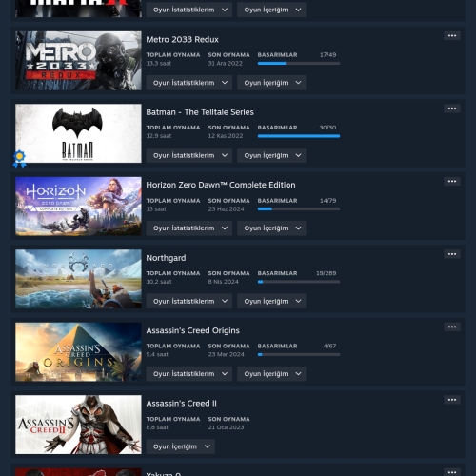The image size is (476, 476).
Task: Expand Oyun İçeriğim for Batman Telltale Series
Action: [271, 155]
